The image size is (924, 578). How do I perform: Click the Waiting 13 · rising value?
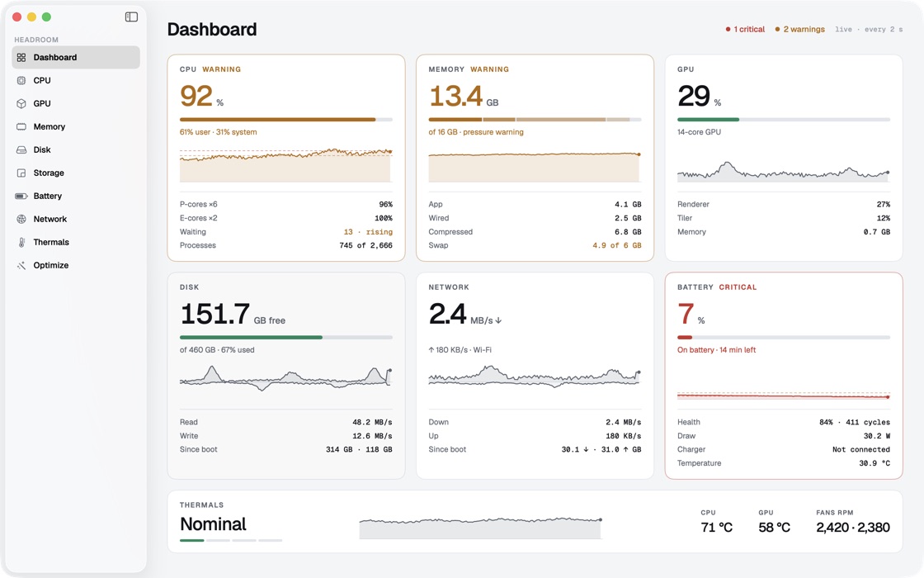click(368, 232)
